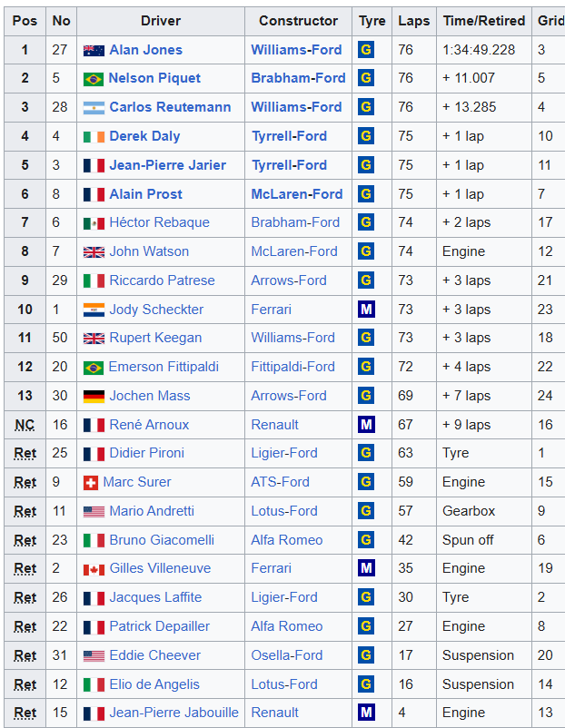
Task: Click the South African flag beside Jody Scheckter
Action: 94,310
